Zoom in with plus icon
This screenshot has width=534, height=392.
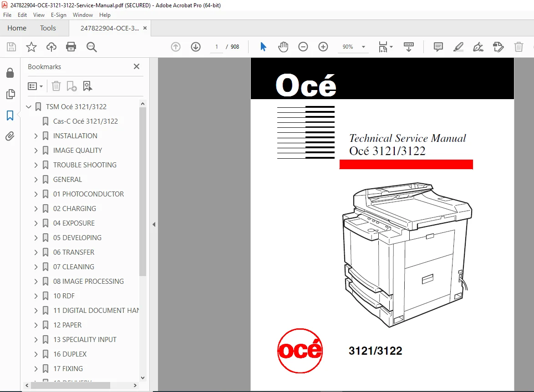click(x=323, y=47)
